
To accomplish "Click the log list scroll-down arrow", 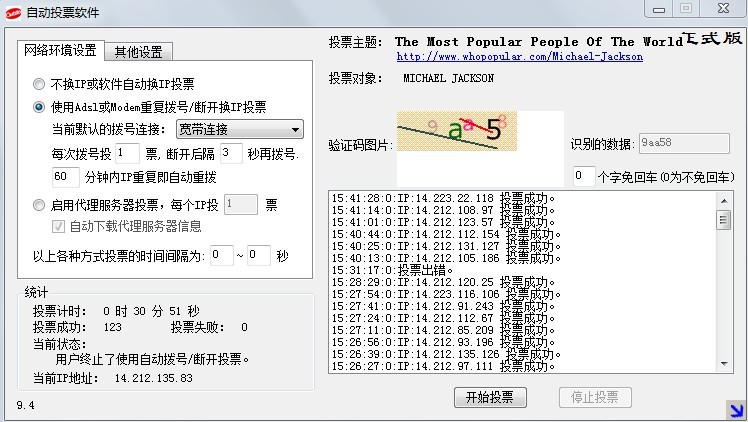I will coord(724,366).
